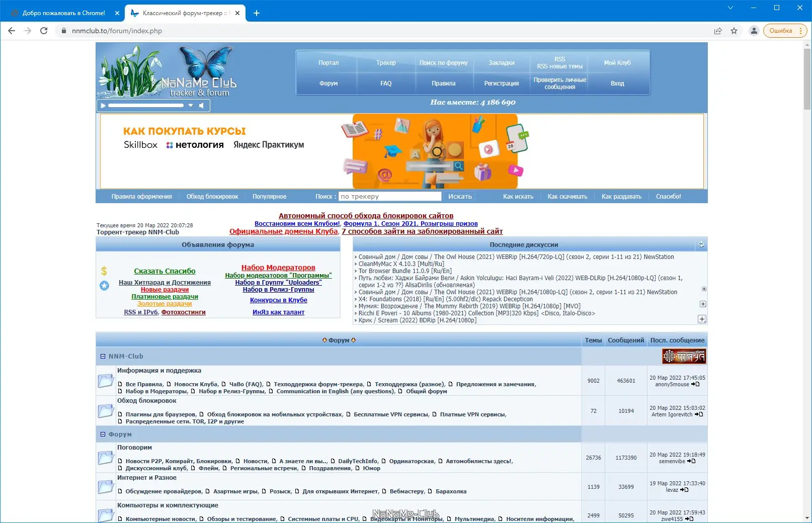The width and height of the screenshot is (812, 523).
Task: Click the smallest plus icon in discussions panel
Action: tap(704, 289)
